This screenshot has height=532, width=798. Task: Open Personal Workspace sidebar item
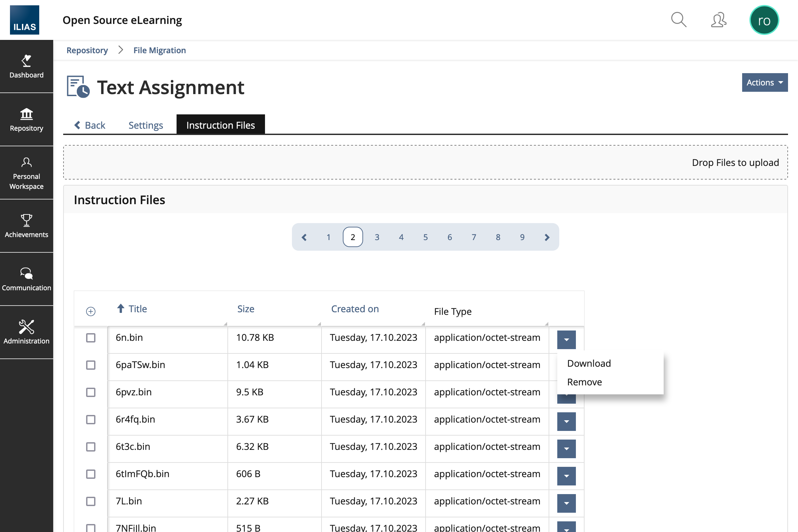point(27,173)
